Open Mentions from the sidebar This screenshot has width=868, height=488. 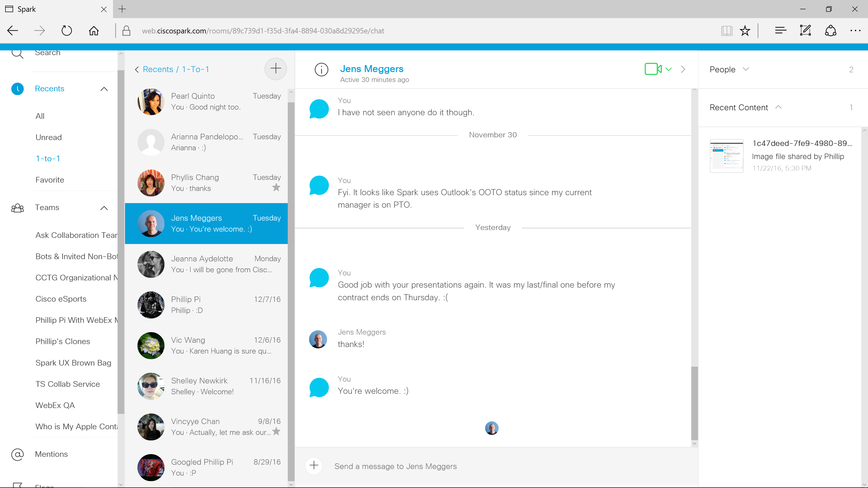51,454
